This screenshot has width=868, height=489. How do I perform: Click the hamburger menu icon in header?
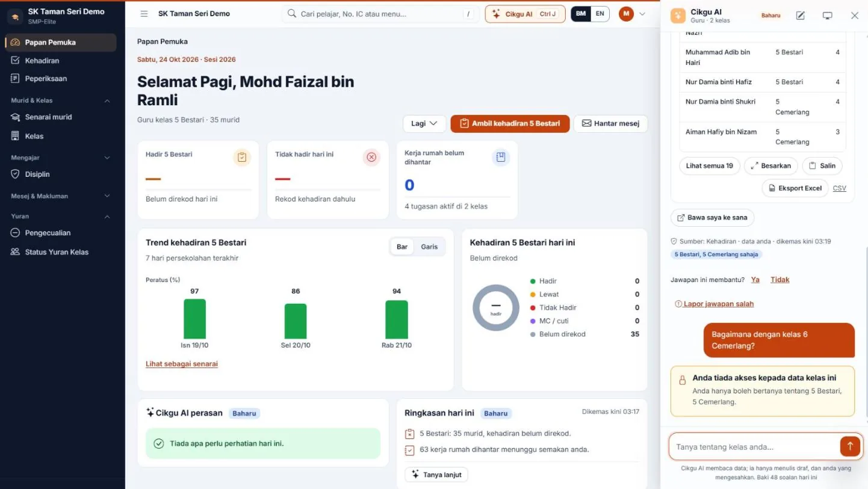144,14
